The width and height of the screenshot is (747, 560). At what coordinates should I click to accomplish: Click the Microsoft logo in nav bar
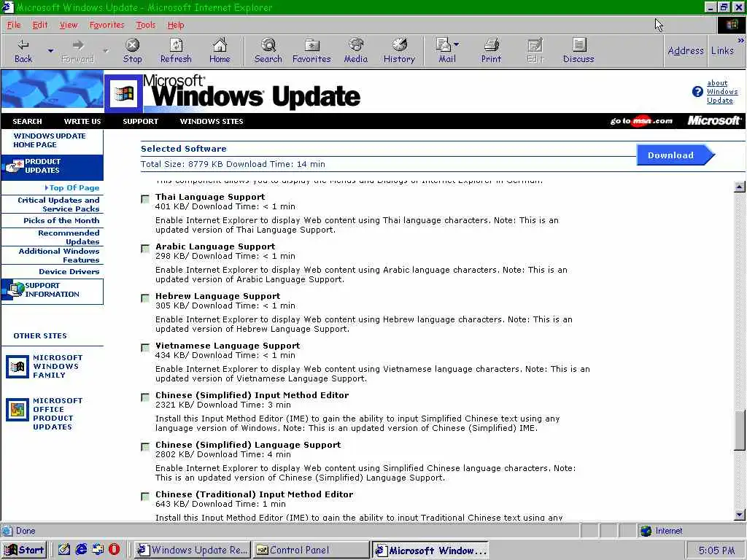(713, 121)
